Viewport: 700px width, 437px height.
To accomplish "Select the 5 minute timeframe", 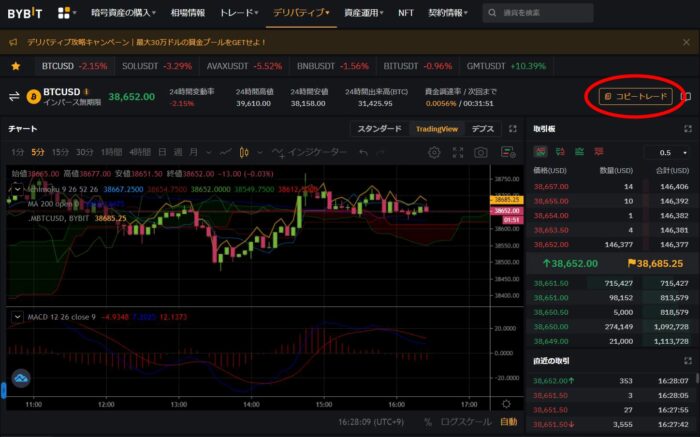I will coord(38,153).
